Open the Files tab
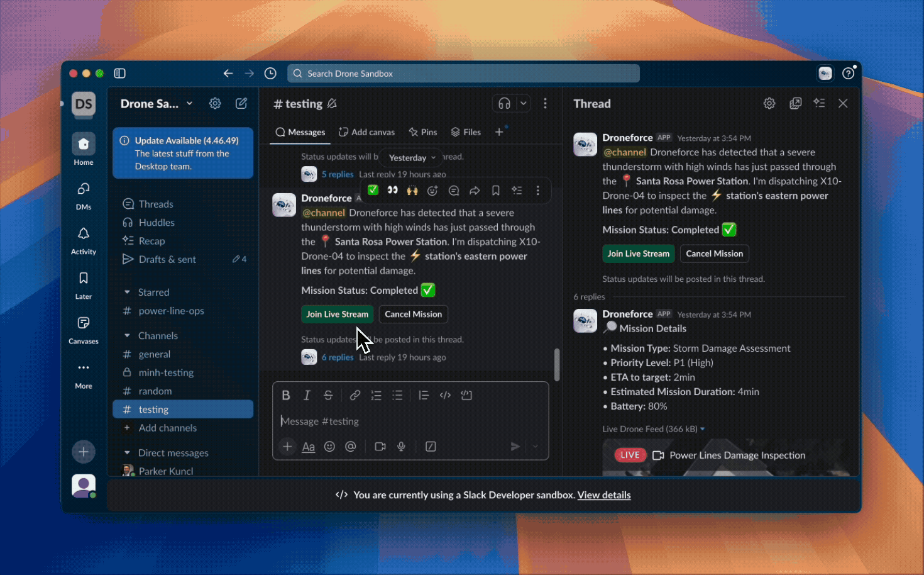This screenshot has width=924, height=575. click(466, 132)
